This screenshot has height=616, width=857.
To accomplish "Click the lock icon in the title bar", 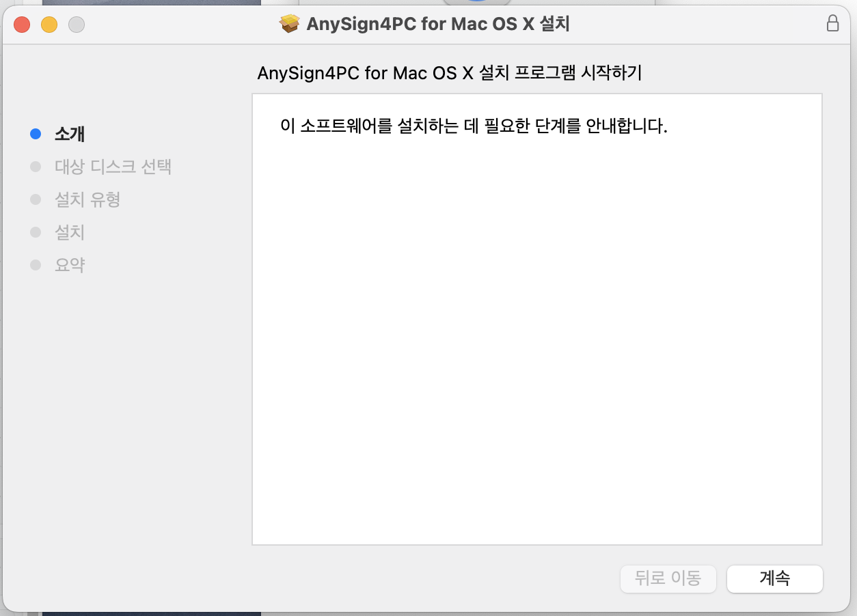I will pos(832,24).
